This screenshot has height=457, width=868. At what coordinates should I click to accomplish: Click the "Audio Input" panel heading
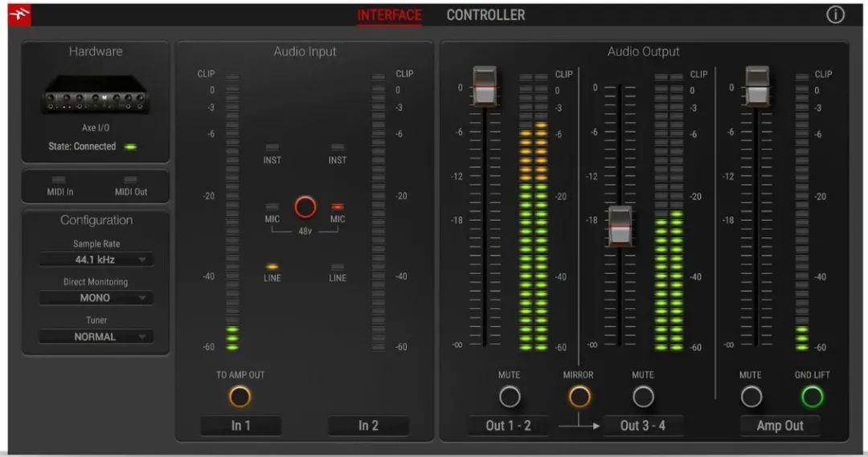(x=305, y=51)
